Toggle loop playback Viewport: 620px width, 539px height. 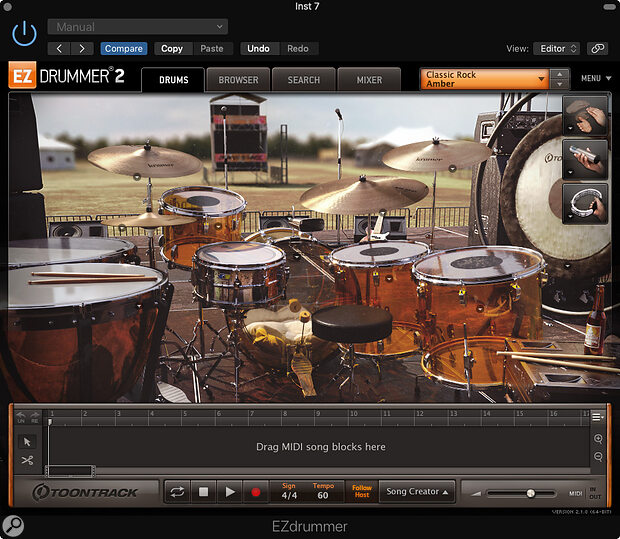point(177,492)
